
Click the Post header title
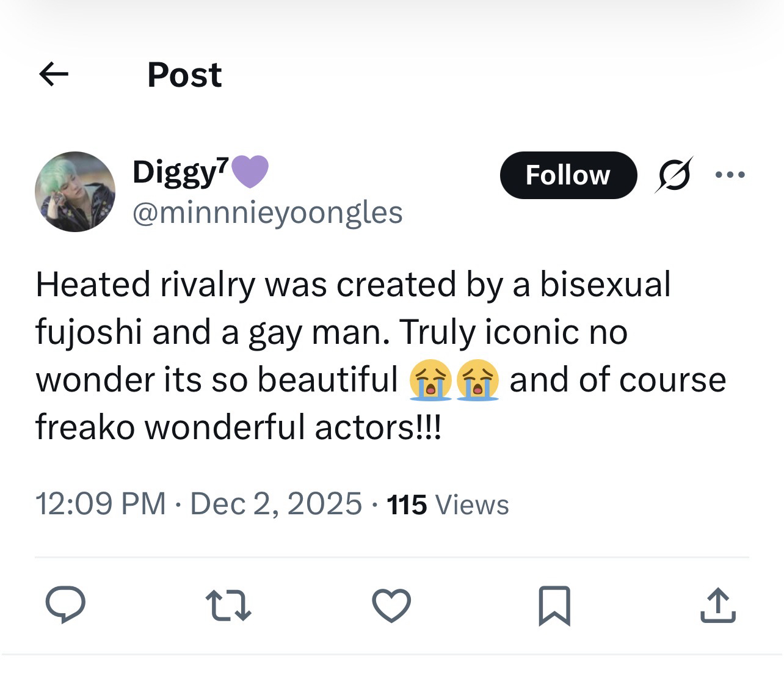184,75
